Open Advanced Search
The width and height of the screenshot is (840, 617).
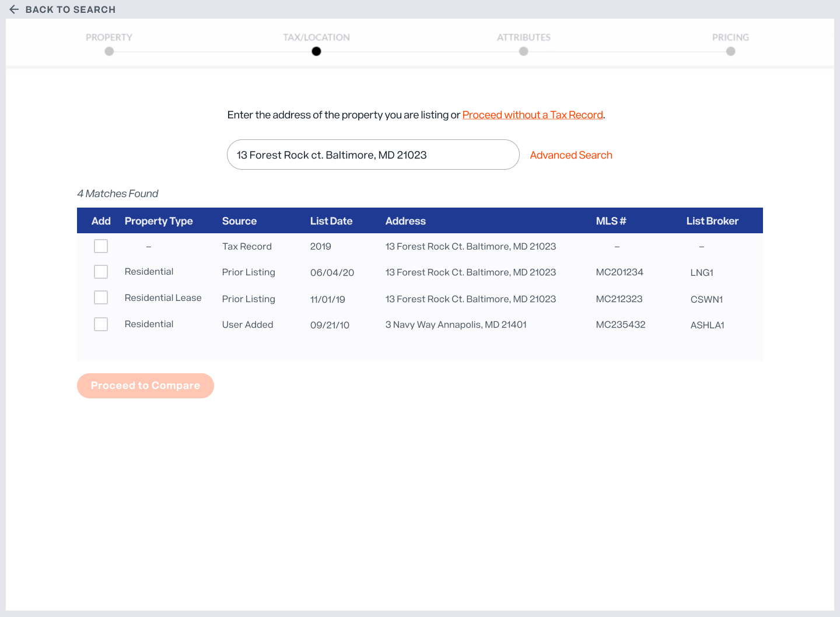pyautogui.click(x=571, y=155)
